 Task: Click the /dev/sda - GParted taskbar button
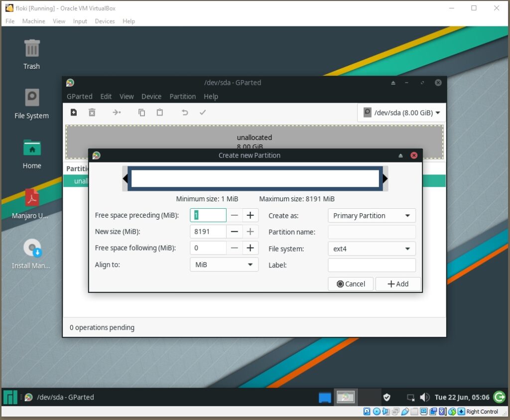pos(60,397)
